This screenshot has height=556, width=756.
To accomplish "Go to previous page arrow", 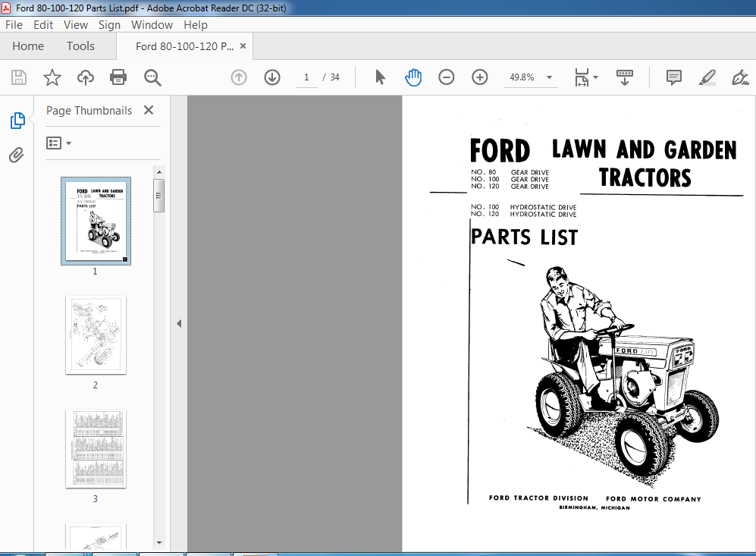I will pos(239,77).
